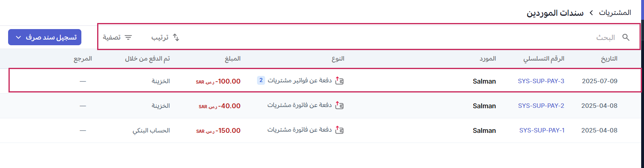This screenshot has height=168, width=644.
Task: Click the search magnifier icon
Action: 626,38
